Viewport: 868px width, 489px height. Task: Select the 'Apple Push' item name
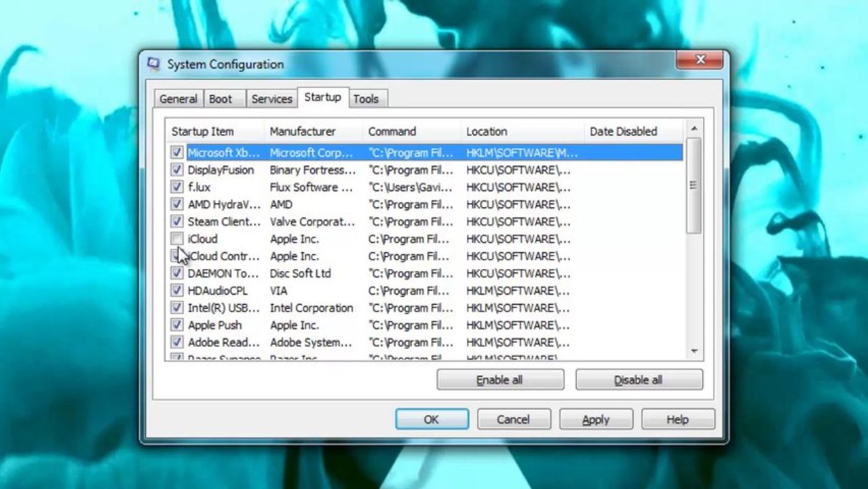[214, 325]
